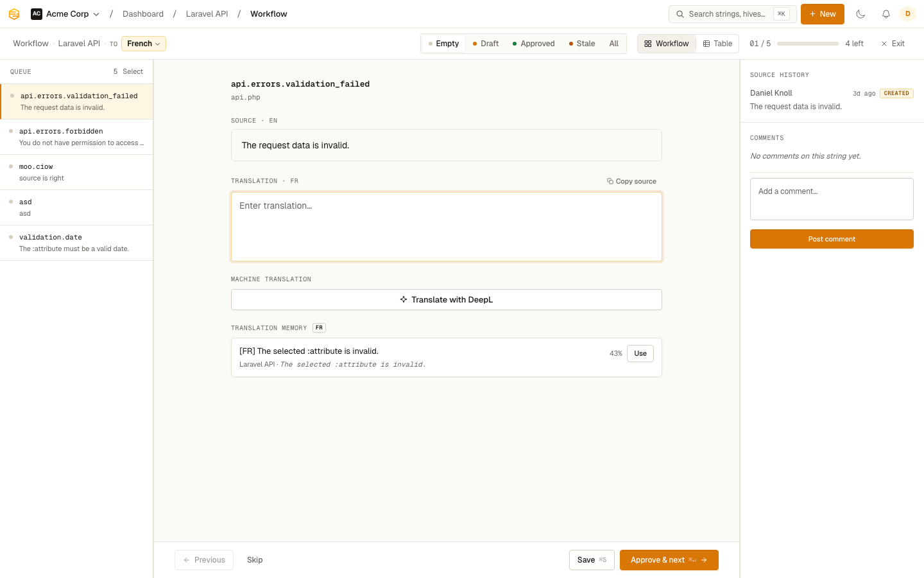The height and width of the screenshot is (578, 924).
Task: Focus the Search strings, hives field
Action: click(733, 14)
